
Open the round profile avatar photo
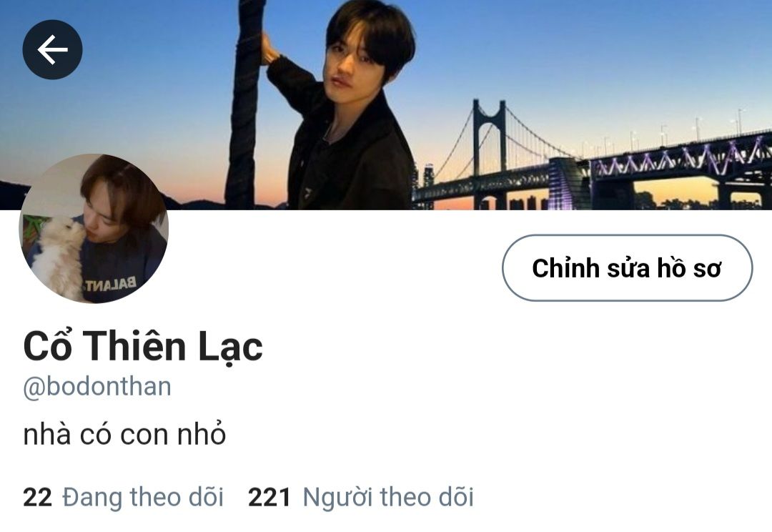tap(94, 228)
